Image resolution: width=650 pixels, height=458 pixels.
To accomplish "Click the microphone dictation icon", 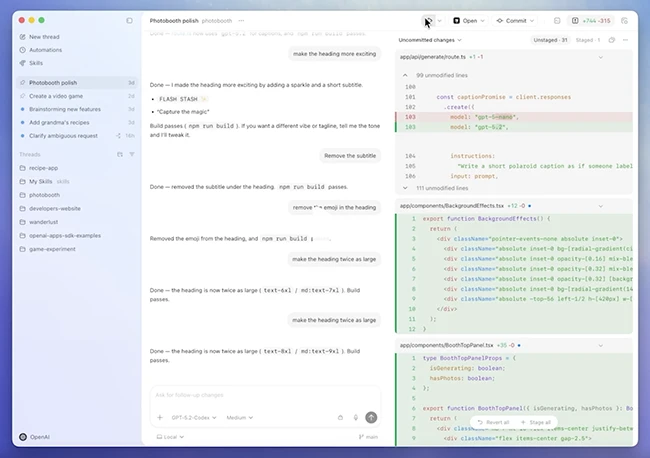I will coord(355,418).
